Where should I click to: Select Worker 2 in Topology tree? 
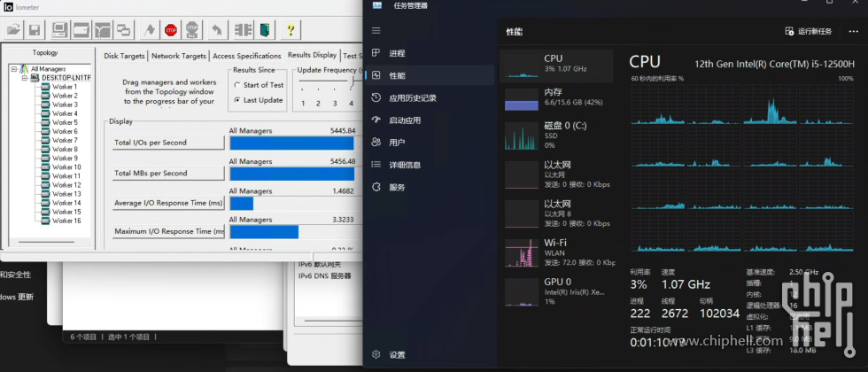pos(65,96)
